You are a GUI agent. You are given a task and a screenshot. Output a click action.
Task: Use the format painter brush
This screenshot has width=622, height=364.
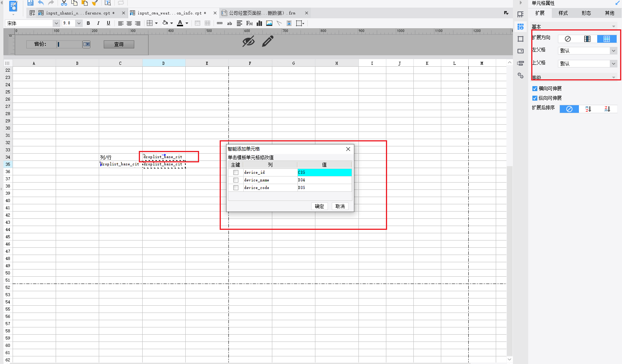tap(95, 3)
